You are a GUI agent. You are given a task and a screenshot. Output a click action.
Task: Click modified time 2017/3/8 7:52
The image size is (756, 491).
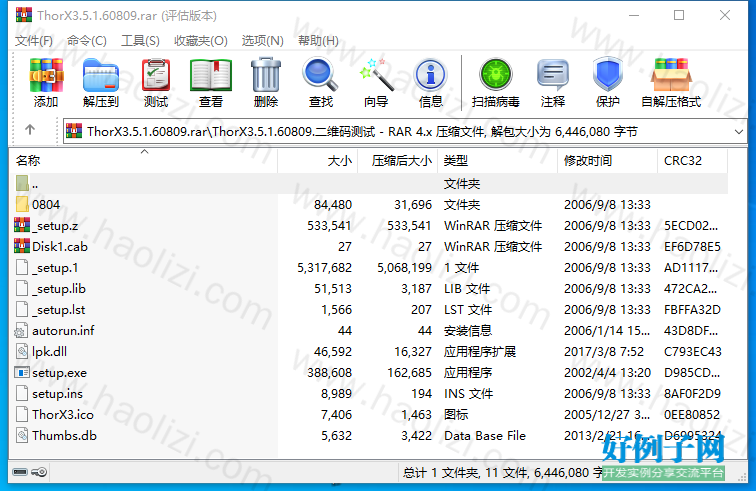[x=604, y=352]
